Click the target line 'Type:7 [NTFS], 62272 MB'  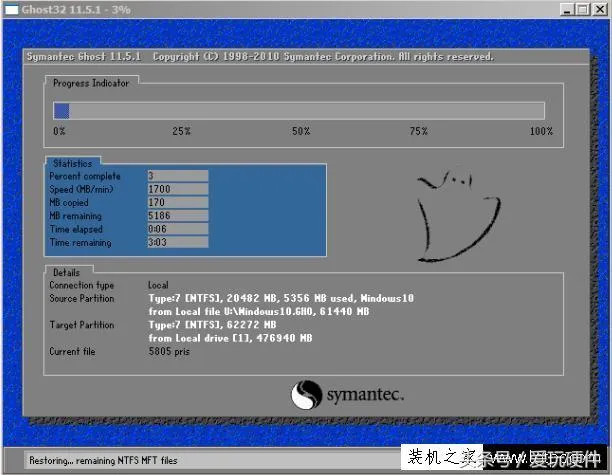point(212,325)
